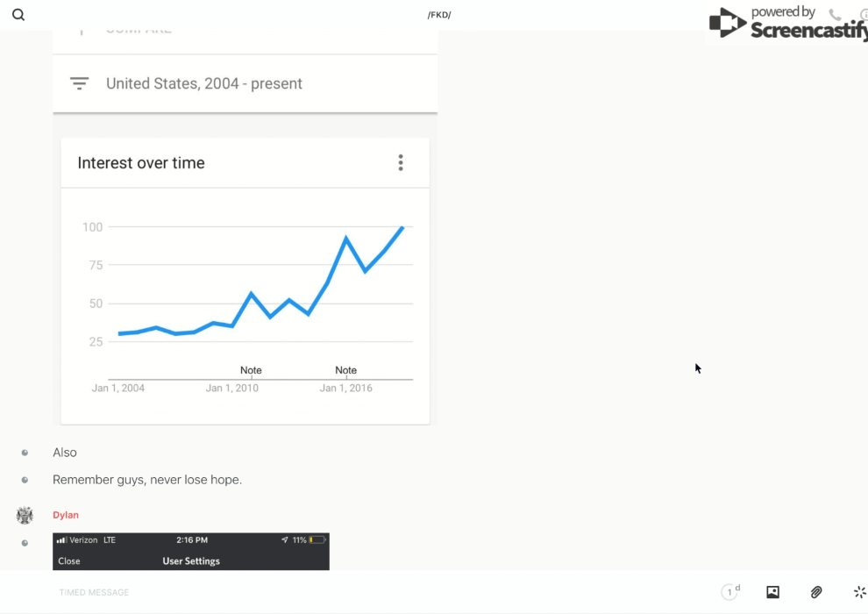Click the search magnifier icon
The height and width of the screenshot is (614, 868).
coord(18,15)
